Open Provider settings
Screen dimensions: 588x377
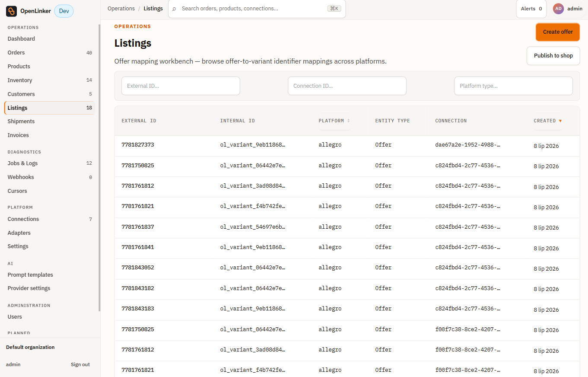50,288
